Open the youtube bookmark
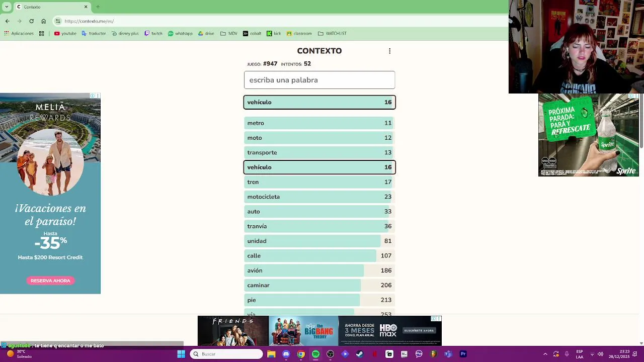 tap(65, 34)
